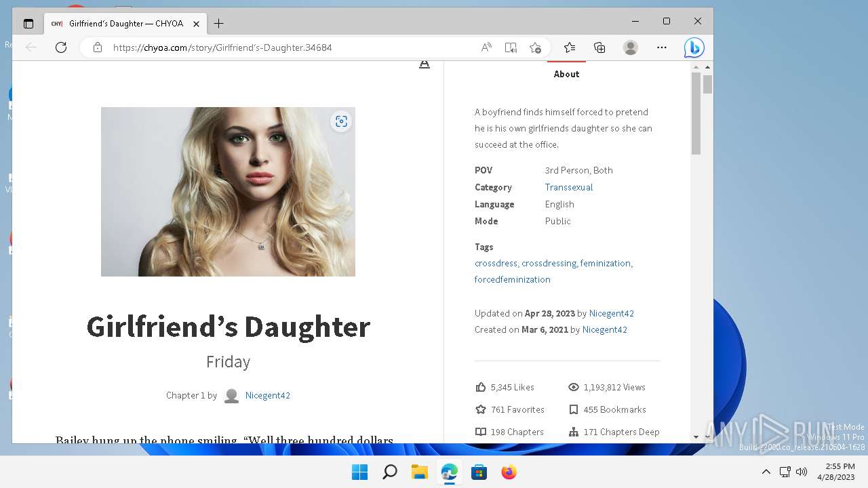Open the Transsexual category link
The width and height of the screenshot is (868, 488).
coord(569,187)
